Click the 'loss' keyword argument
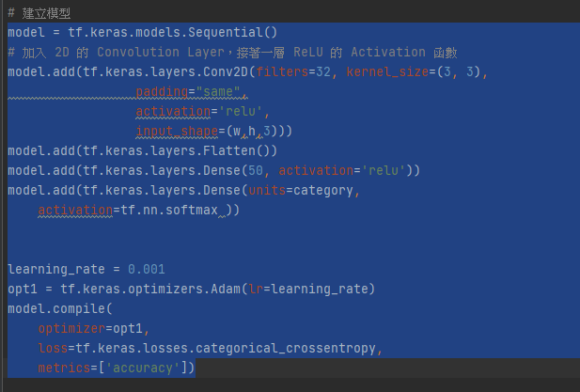580x392 pixels. coord(53,348)
